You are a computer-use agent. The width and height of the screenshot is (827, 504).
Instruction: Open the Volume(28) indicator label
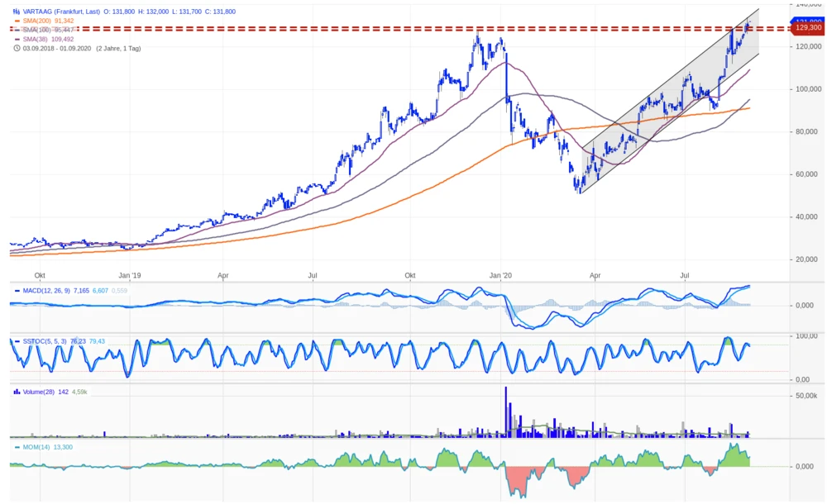[x=38, y=392]
